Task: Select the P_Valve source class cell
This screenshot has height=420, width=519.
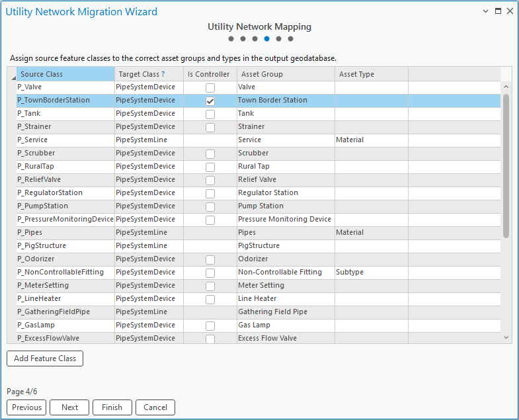Action: click(65, 87)
